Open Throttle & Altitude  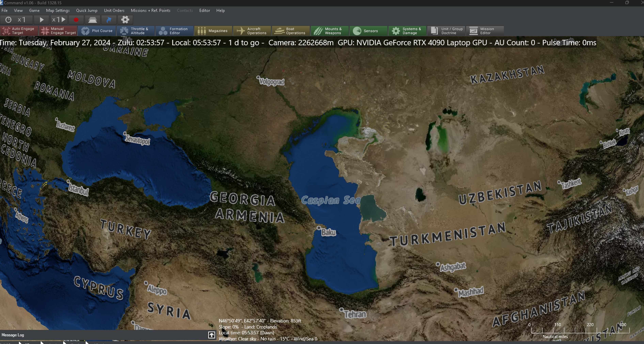(136, 31)
